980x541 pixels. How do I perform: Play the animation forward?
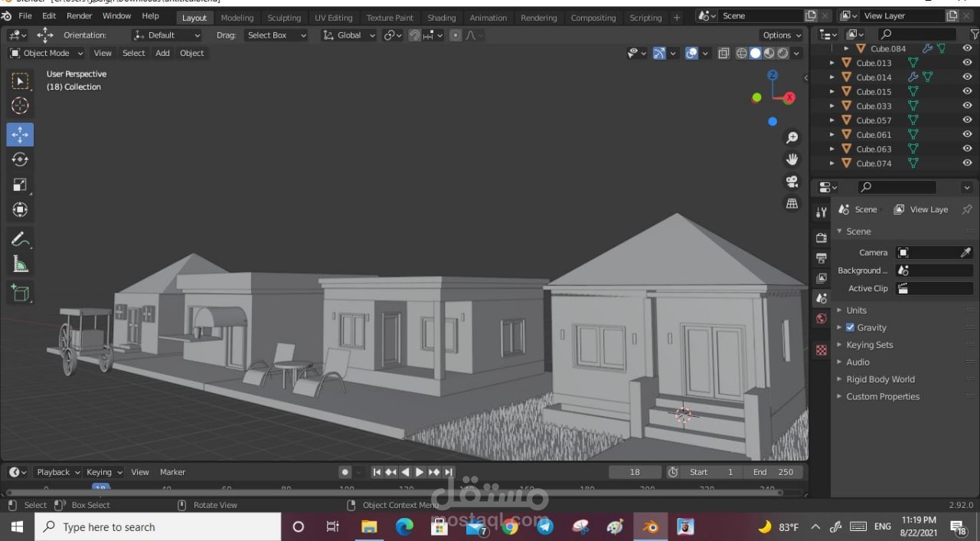coord(420,472)
